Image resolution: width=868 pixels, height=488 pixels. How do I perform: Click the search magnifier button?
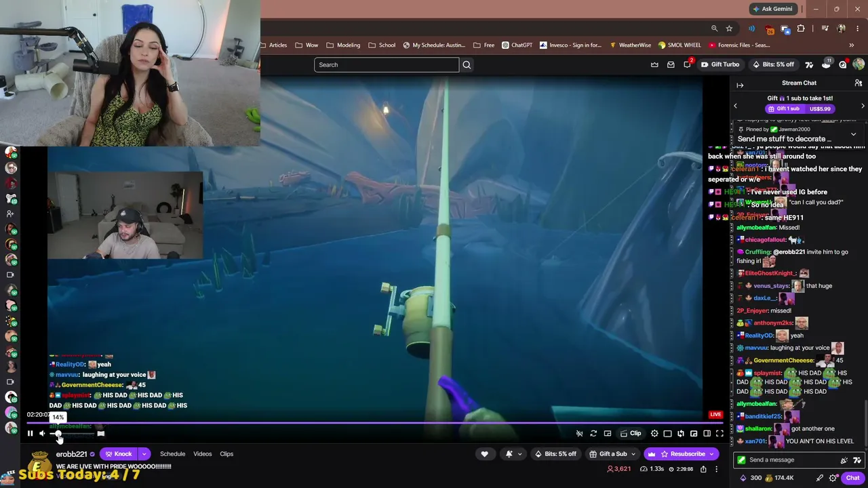click(x=467, y=65)
